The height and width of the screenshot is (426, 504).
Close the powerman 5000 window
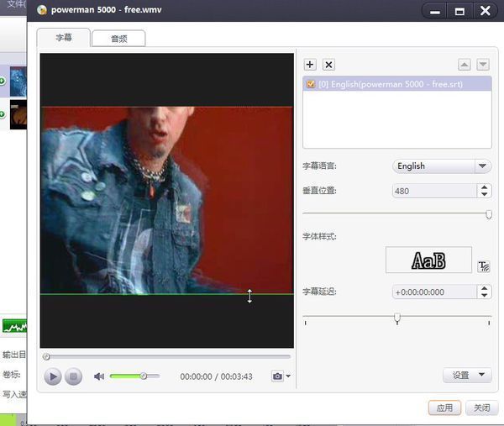(x=485, y=11)
